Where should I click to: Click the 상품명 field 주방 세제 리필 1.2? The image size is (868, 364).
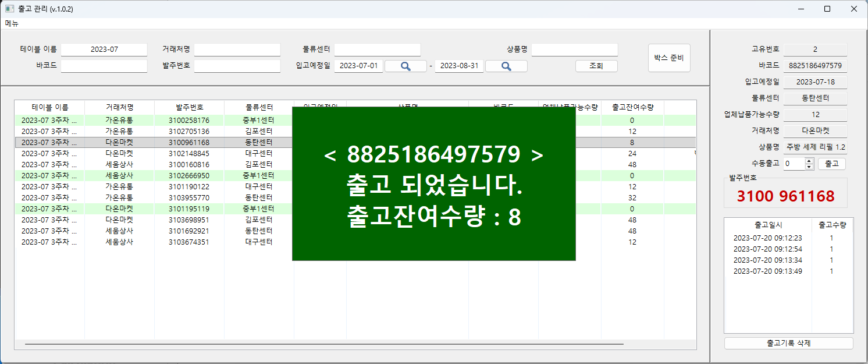coord(815,147)
